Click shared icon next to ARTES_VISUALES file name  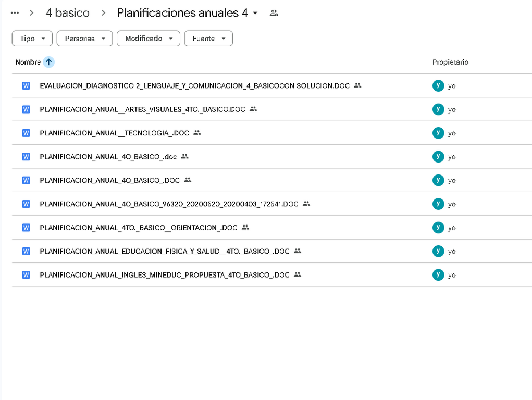253,109
